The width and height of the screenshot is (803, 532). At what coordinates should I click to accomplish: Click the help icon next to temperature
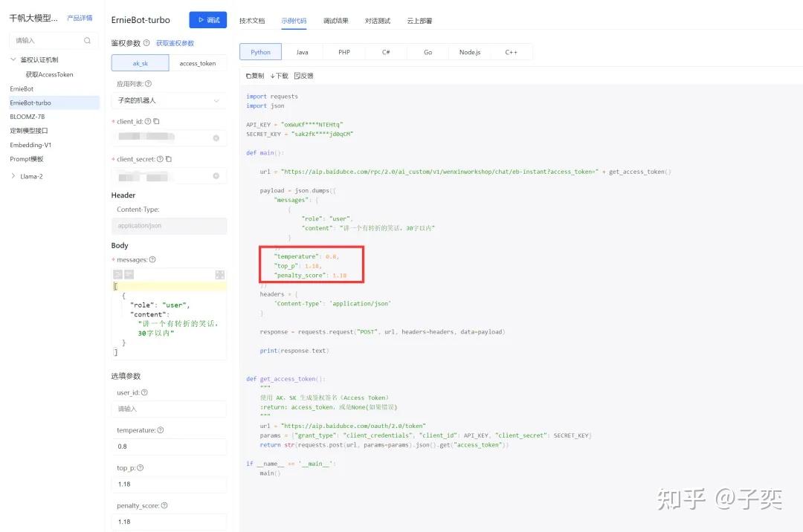tap(161, 430)
